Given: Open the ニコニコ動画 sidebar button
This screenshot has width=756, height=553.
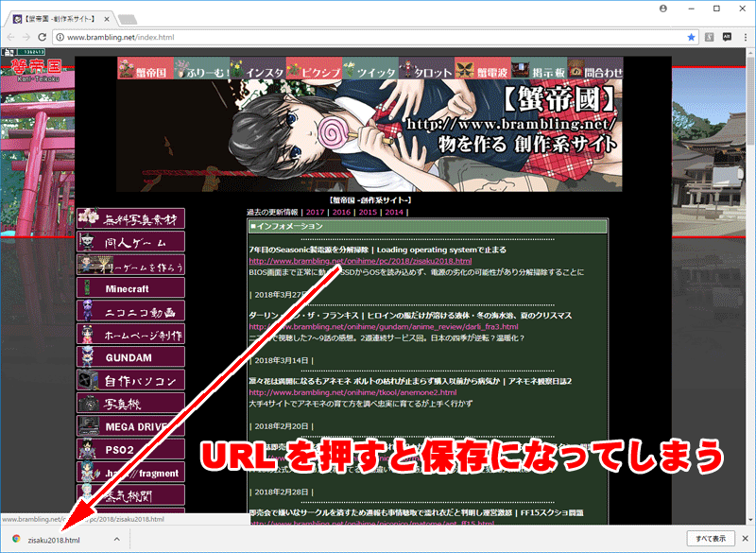Looking at the screenshot, I should click(x=130, y=311).
